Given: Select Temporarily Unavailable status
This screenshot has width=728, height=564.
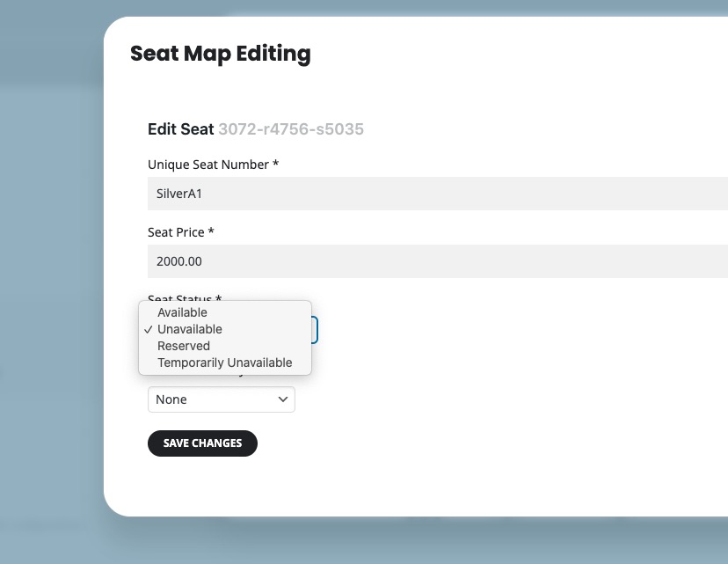Looking at the screenshot, I should pos(225,363).
